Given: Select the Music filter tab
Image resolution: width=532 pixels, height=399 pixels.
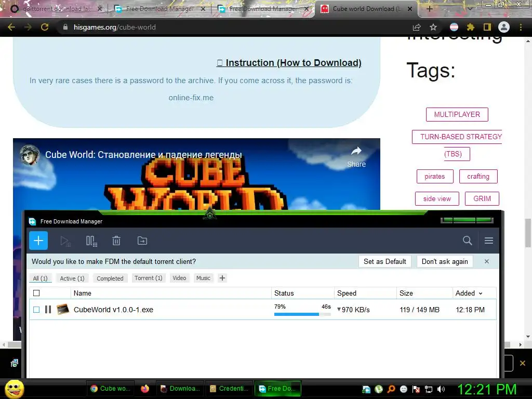Looking at the screenshot, I should [203, 278].
